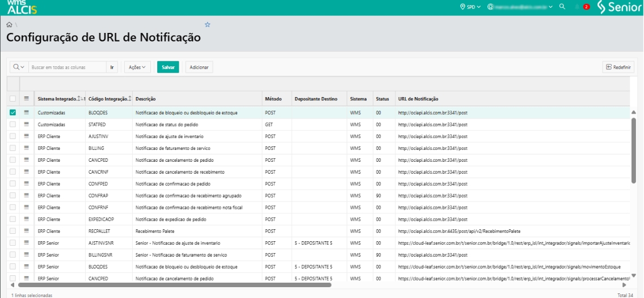Click the magnifier search icon in header

(x=562, y=7)
